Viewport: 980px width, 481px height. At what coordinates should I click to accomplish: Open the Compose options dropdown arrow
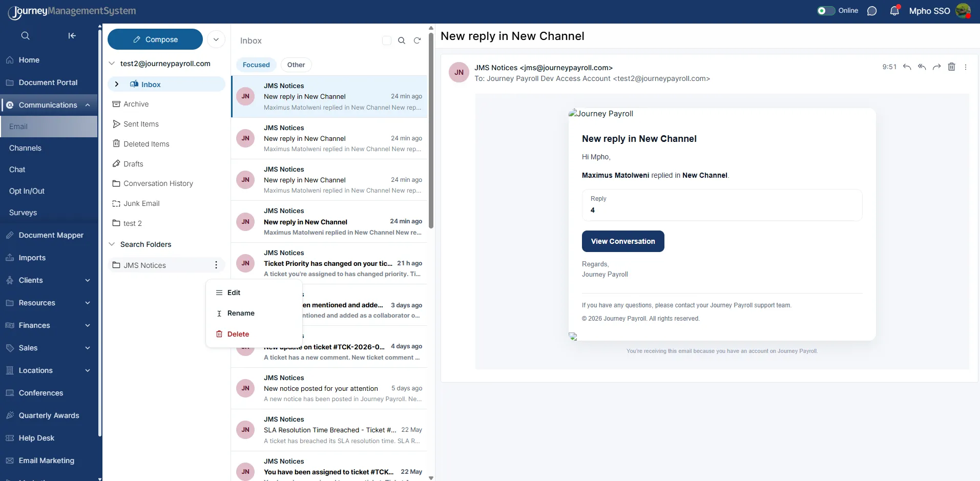coord(216,39)
